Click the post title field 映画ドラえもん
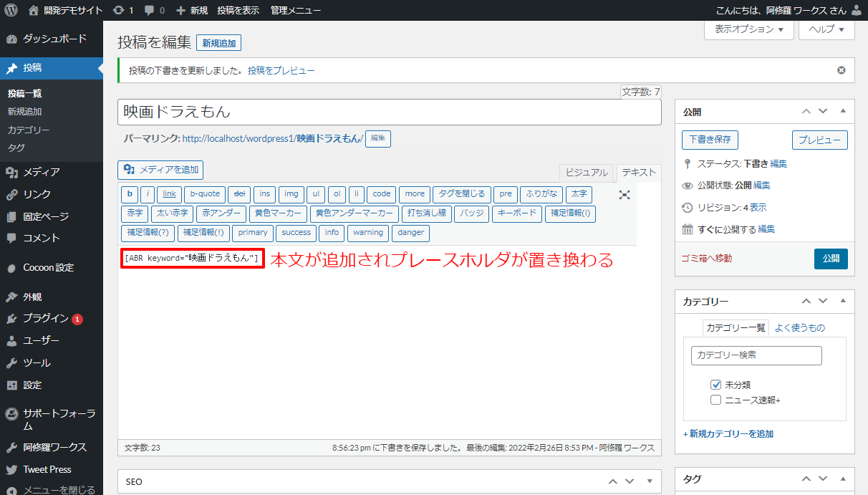 click(x=390, y=112)
